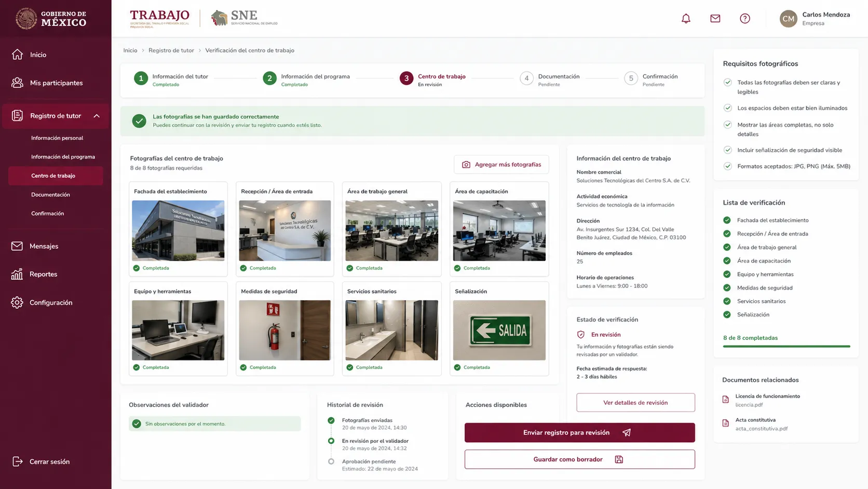Viewport: 868px width, 489px height.
Task: Click the 8 de 8 completadas progress bar
Action: click(786, 346)
